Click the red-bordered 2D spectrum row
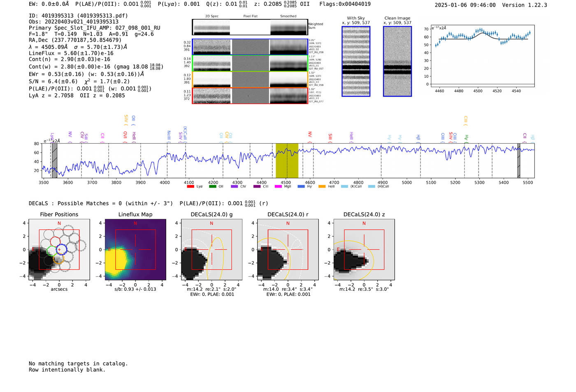 [x=250, y=96]
